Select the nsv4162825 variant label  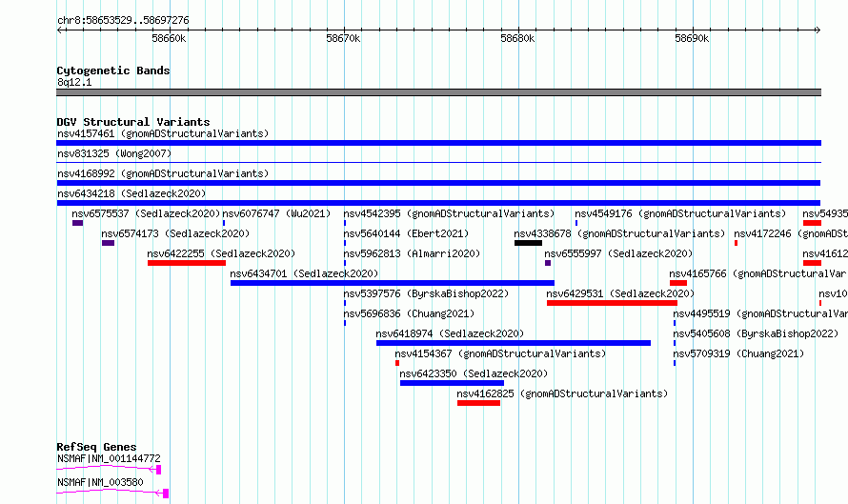tap(562, 393)
